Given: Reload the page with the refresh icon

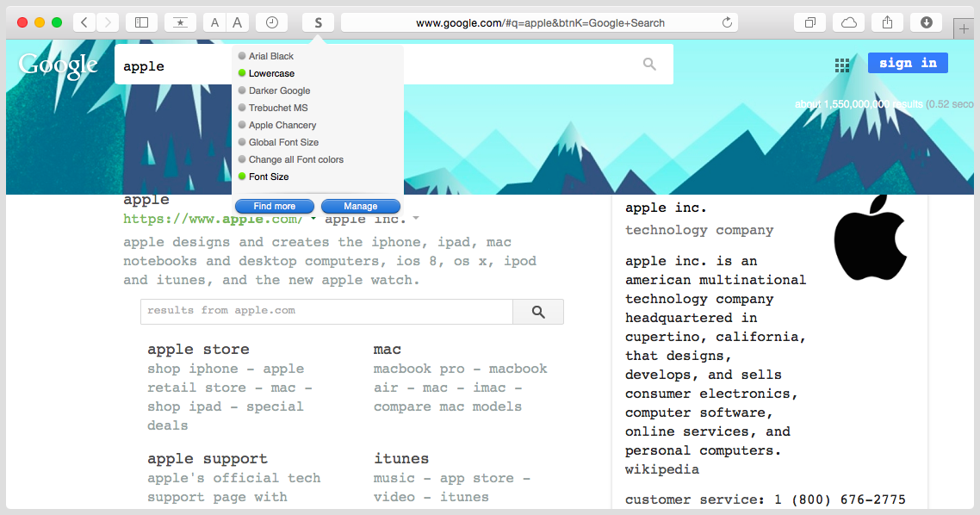Looking at the screenshot, I should pyautogui.click(x=727, y=22).
